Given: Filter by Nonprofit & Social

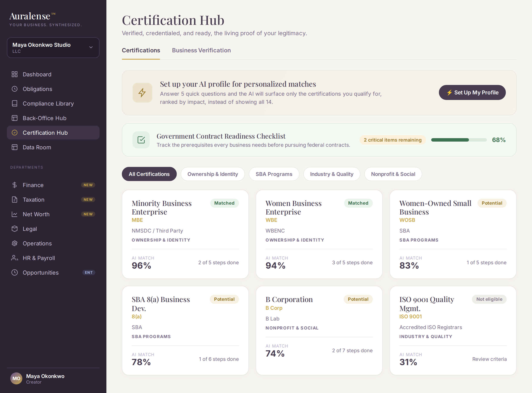Looking at the screenshot, I should click(x=393, y=174).
